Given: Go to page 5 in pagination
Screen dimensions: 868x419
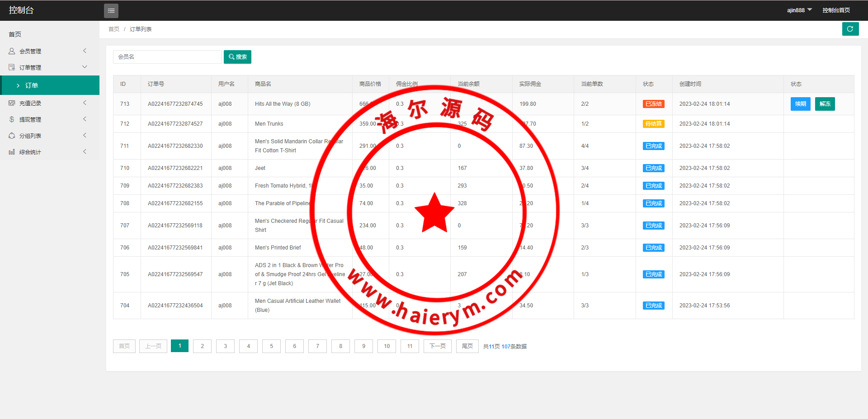Looking at the screenshot, I should tap(271, 346).
